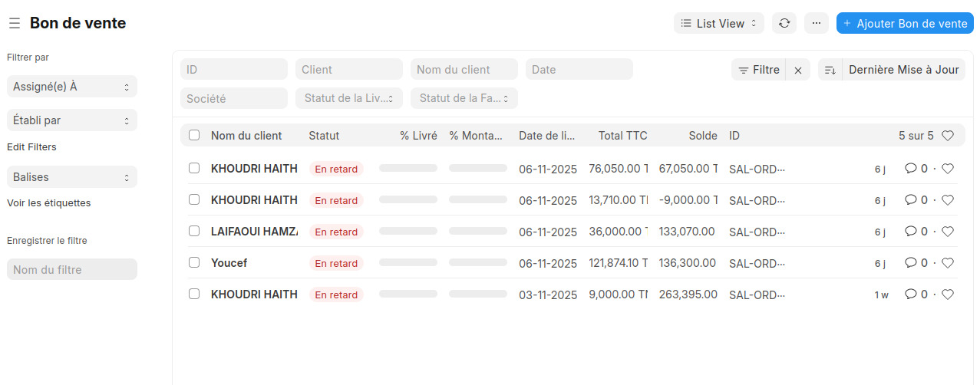The height and width of the screenshot is (385, 980).
Task: Refresh the Bon de vente list
Action: [x=784, y=24]
